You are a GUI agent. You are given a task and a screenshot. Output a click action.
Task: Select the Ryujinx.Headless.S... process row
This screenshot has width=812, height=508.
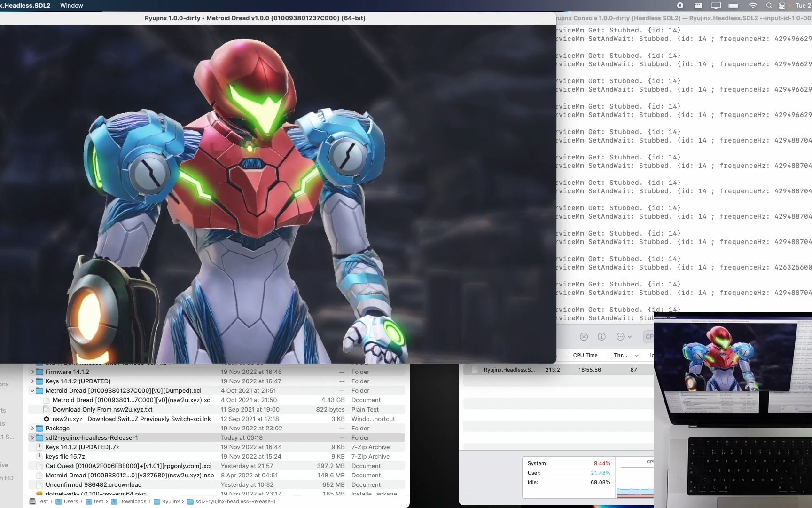point(558,370)
